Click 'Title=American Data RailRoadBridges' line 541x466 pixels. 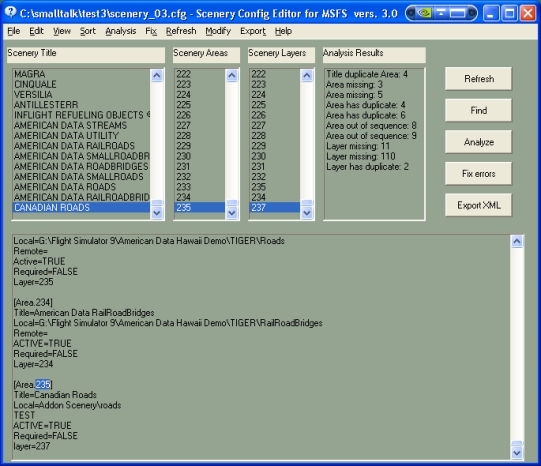pyautogui.click(x=84, y=313)
